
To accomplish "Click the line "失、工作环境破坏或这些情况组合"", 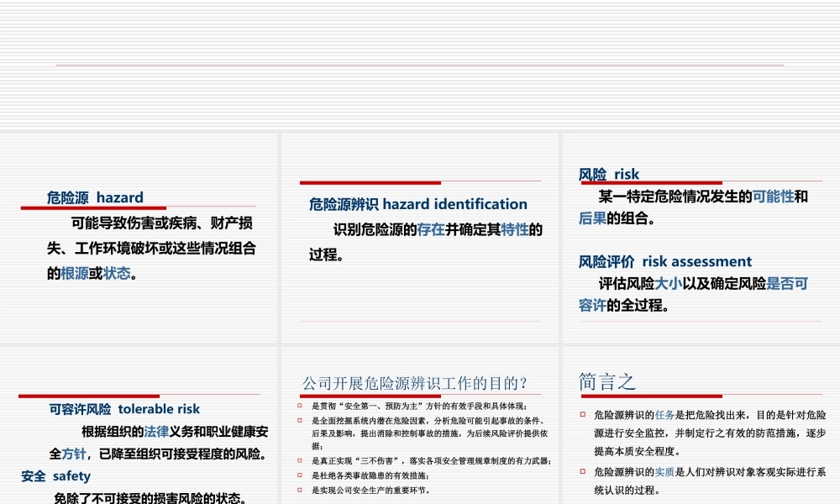I will click(x=151, y=249).
